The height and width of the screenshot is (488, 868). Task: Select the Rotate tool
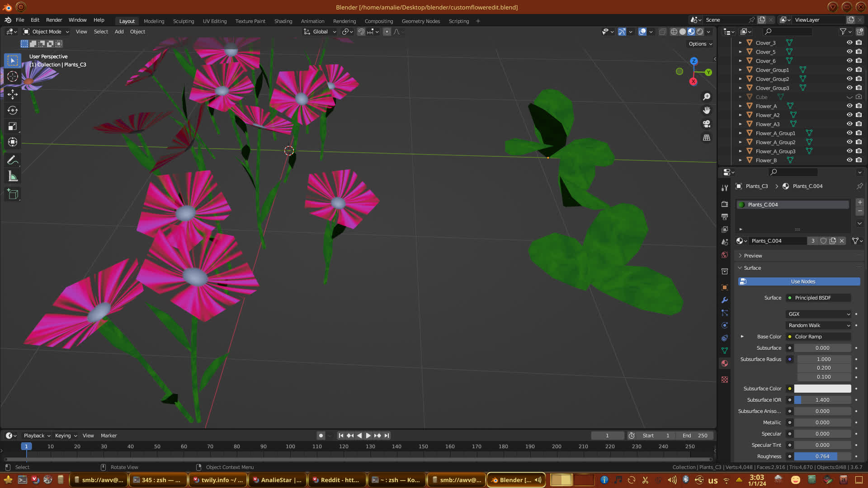13,110
